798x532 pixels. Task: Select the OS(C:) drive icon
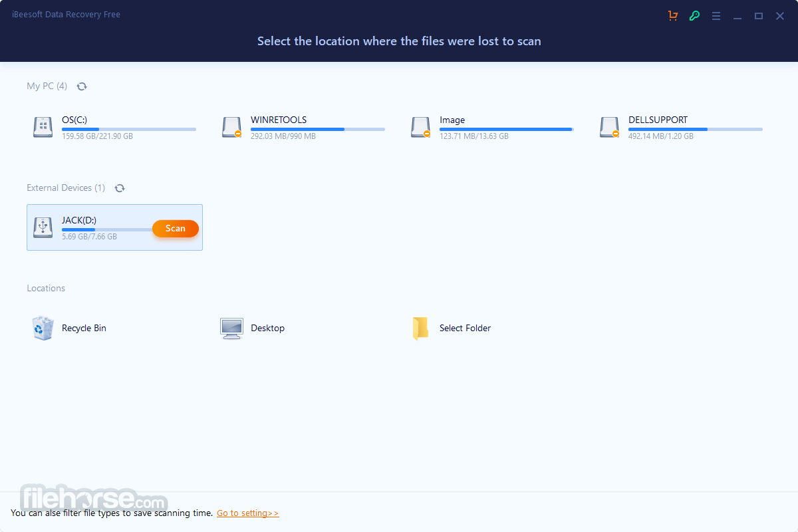click(43, 126)
